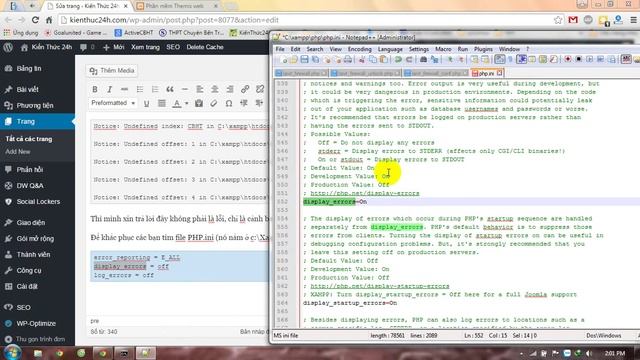The image size is (640, 360).
Task: Click the clear formatting eraser icon
Action: click(x=213, y=104)
